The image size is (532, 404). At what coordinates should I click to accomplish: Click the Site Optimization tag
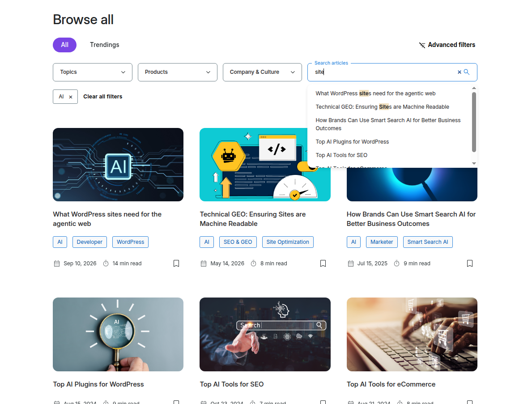tap(288, 242)
